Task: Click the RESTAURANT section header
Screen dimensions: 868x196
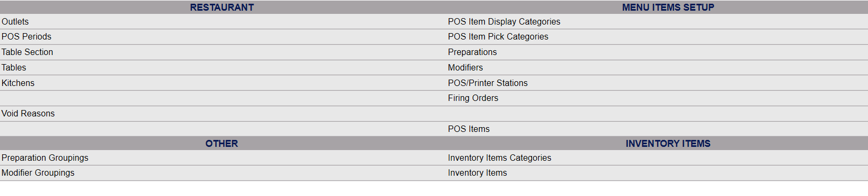Action: point(222,7)
